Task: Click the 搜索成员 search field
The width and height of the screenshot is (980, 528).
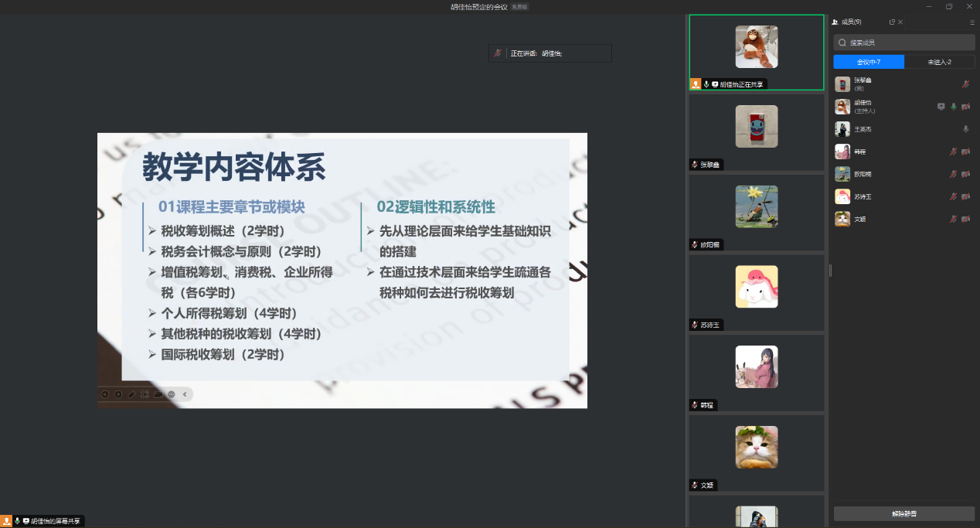Action: pyautogui.click(x=904, y=43)
